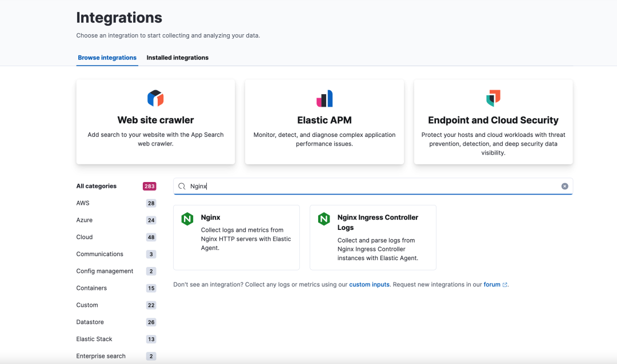Click the integrations search field
Screen dimensions: 617x364
click(x=371, y=186)
